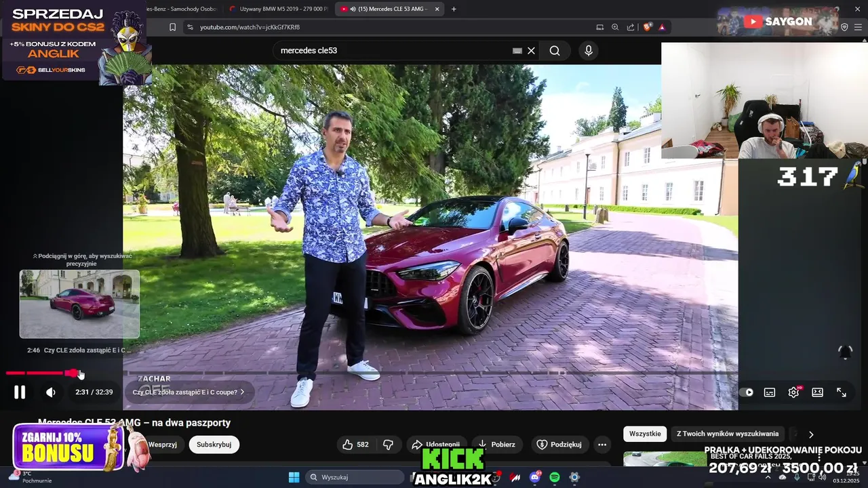Open the Brave VPN shield icon in the toolbar
The width and height of the screenshot is (868, 488).
844,27
